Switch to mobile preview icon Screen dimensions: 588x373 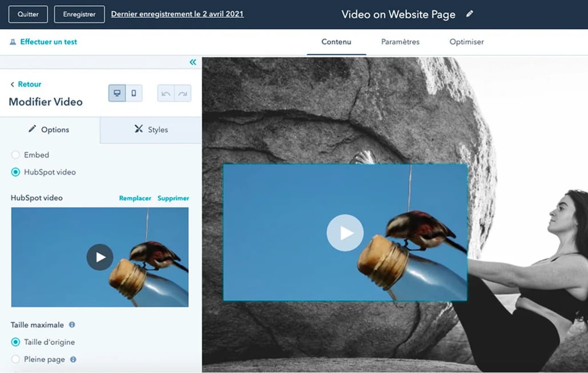pyautogui.click(x=134, y=93)
